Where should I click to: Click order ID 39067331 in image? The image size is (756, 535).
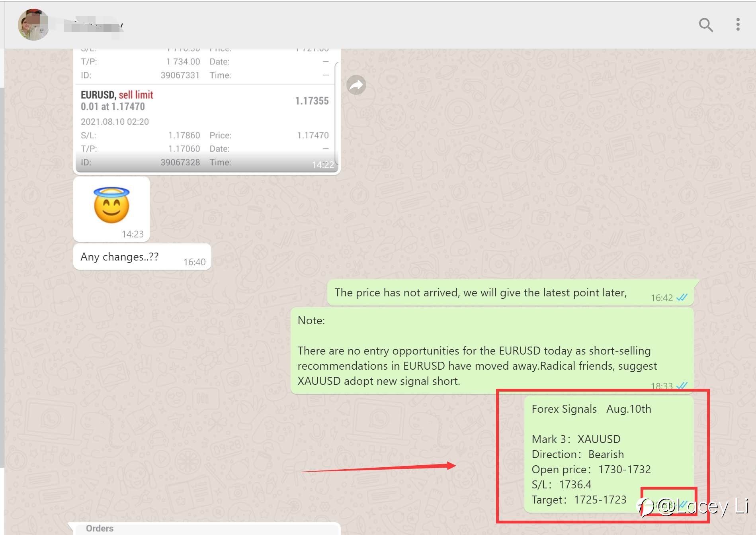[180, 75]
